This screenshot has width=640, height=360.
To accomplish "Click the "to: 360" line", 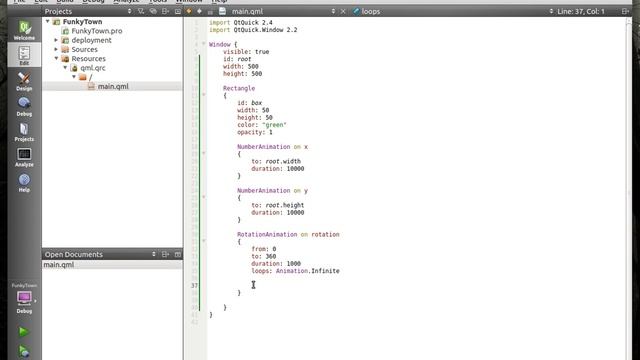I will point(264,256).
